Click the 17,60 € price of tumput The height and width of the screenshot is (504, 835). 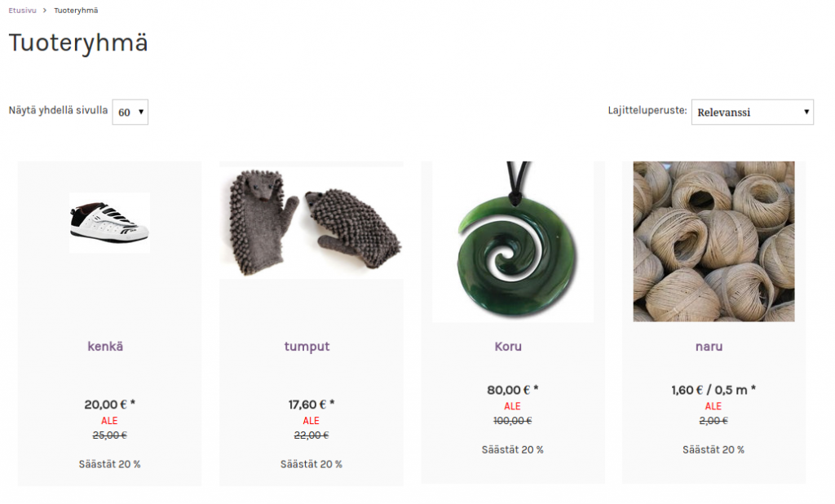pos(311,405)
